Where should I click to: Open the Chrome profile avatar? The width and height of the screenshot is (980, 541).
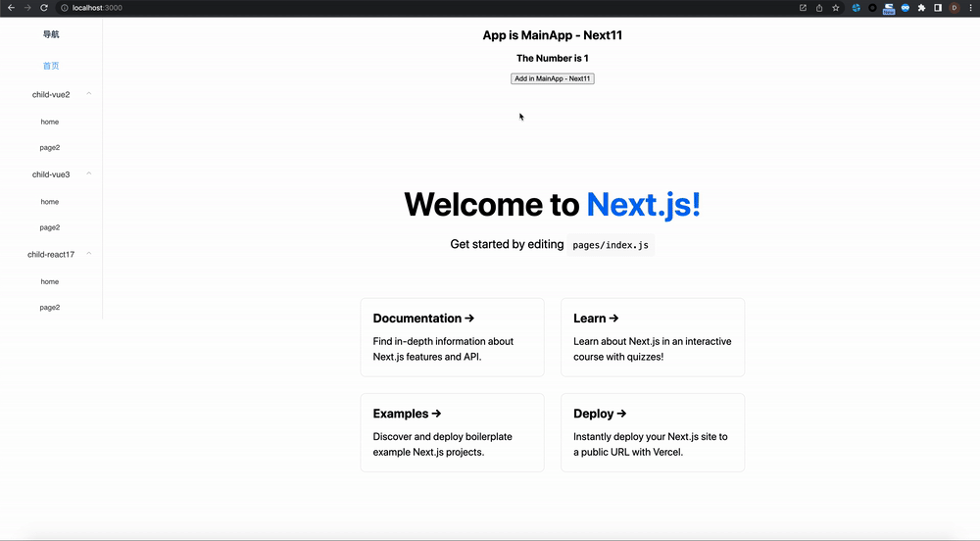(x=955, y=8)
